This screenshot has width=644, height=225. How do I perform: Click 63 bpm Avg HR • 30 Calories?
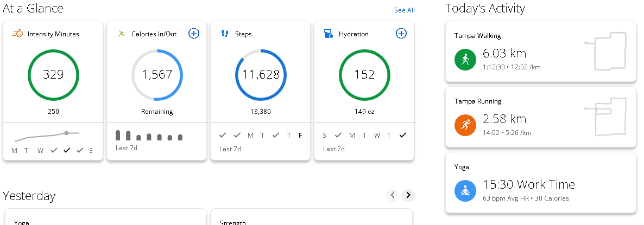526,198
